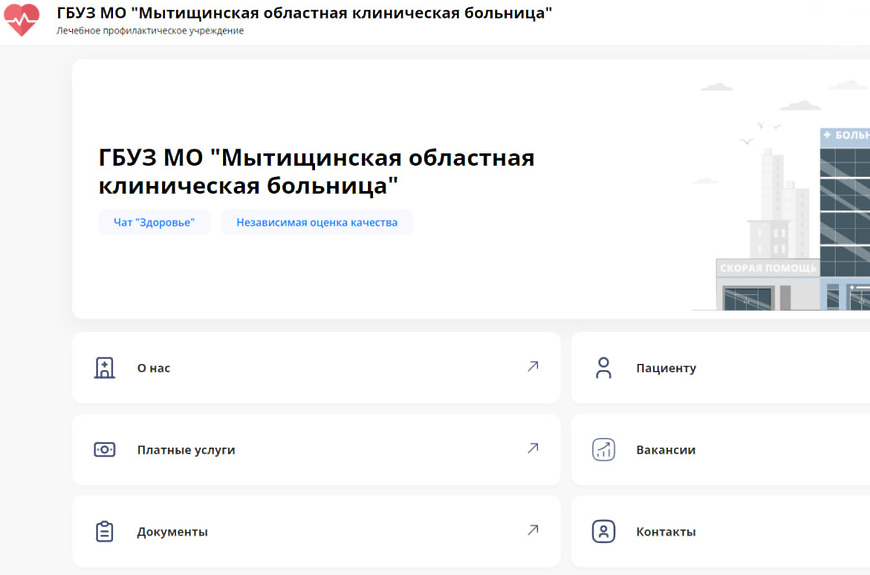Click the arrow on the О нас card
This screenshot has width=870, height=575.
[533, 367]
